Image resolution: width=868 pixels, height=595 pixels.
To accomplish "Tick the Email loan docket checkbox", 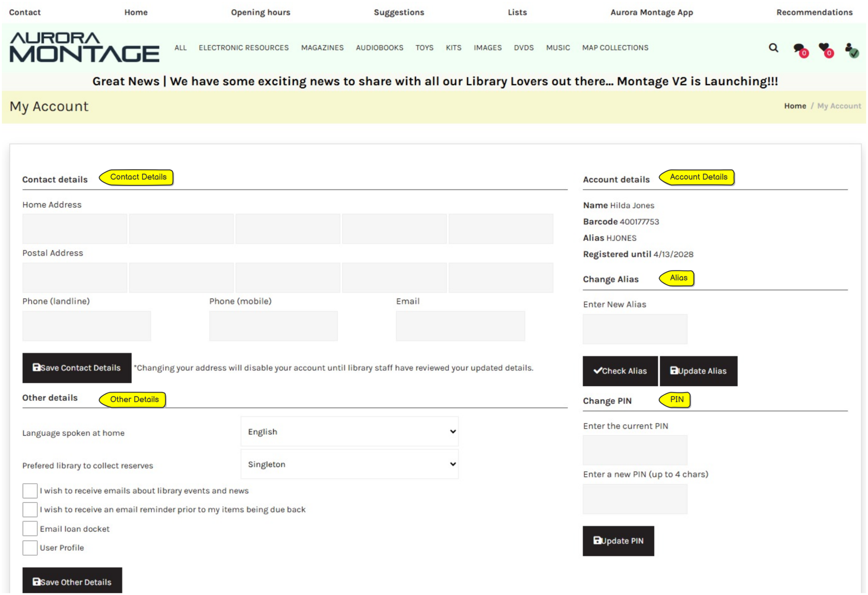I will pos(30,529).
